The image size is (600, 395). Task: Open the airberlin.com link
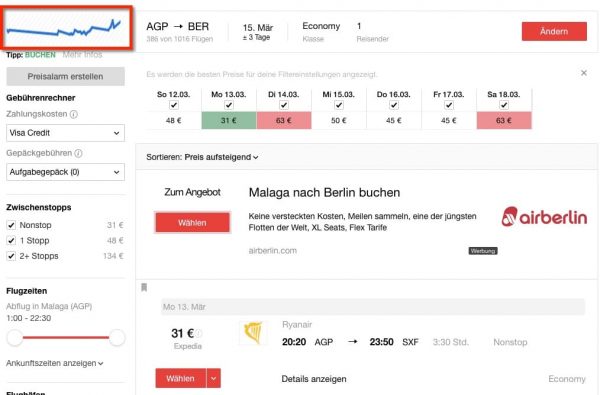coord(272,251)
